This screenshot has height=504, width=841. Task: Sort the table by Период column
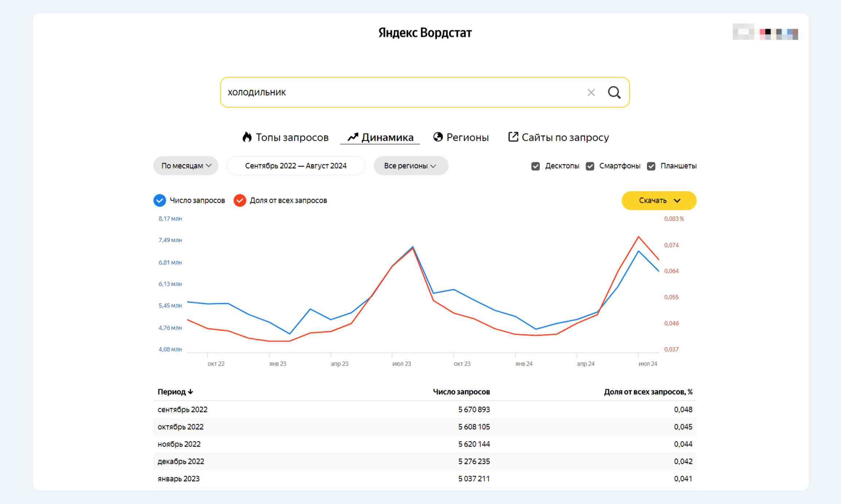175,392
